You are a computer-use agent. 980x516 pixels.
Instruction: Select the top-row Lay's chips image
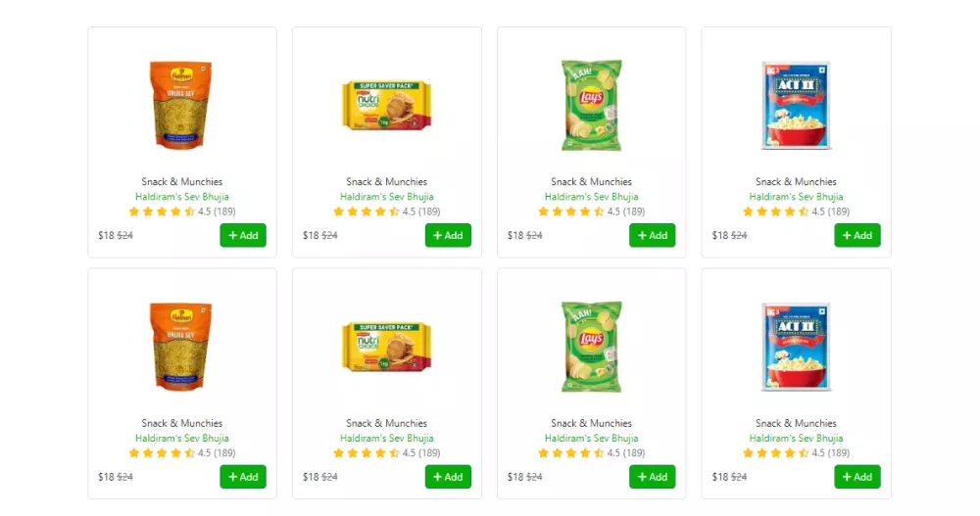pyautogui.click(x=591, y=106)
